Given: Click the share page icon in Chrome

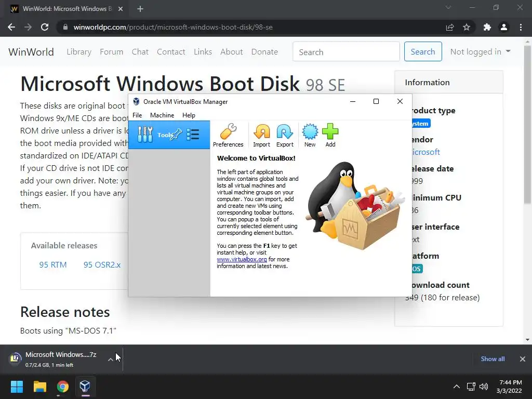Looking at the screenshot, I should [x=450, y=27].
